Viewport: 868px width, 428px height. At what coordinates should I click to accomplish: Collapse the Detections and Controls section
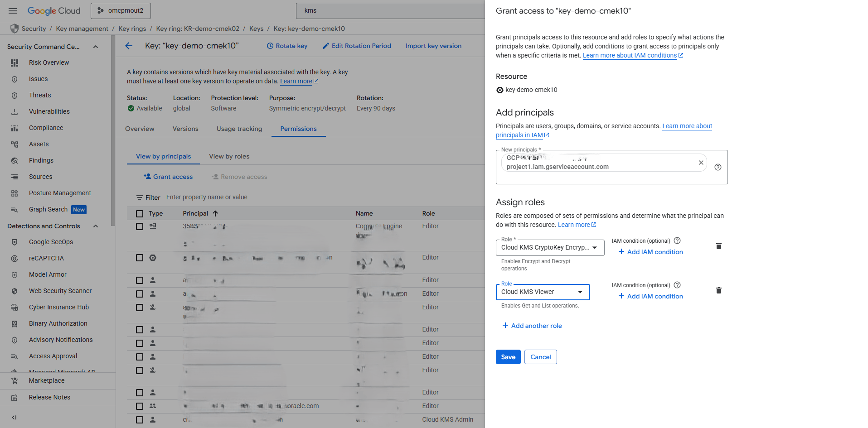[x=95, y=226]
